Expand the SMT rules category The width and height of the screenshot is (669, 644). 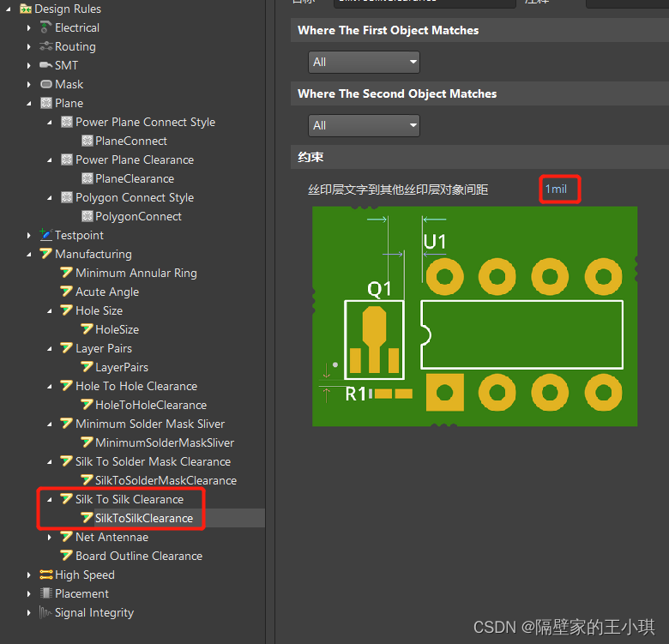[28, 65]
